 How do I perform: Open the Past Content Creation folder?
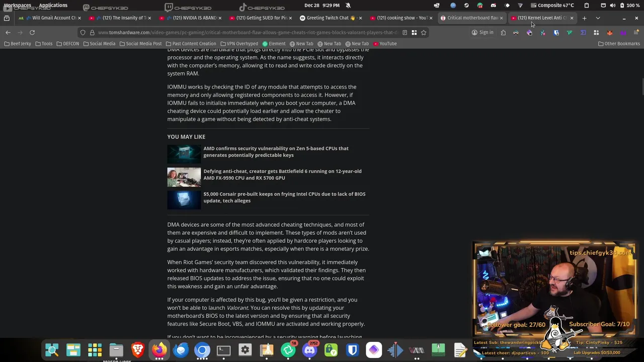(191, 44)
